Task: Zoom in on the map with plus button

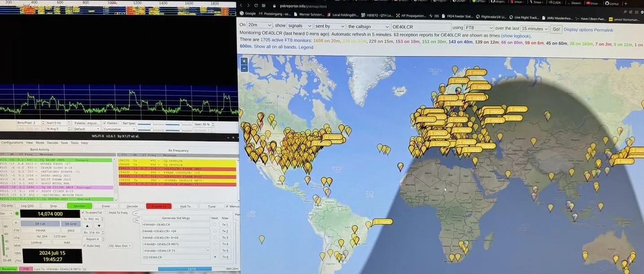Action: (x=244, y=61)
